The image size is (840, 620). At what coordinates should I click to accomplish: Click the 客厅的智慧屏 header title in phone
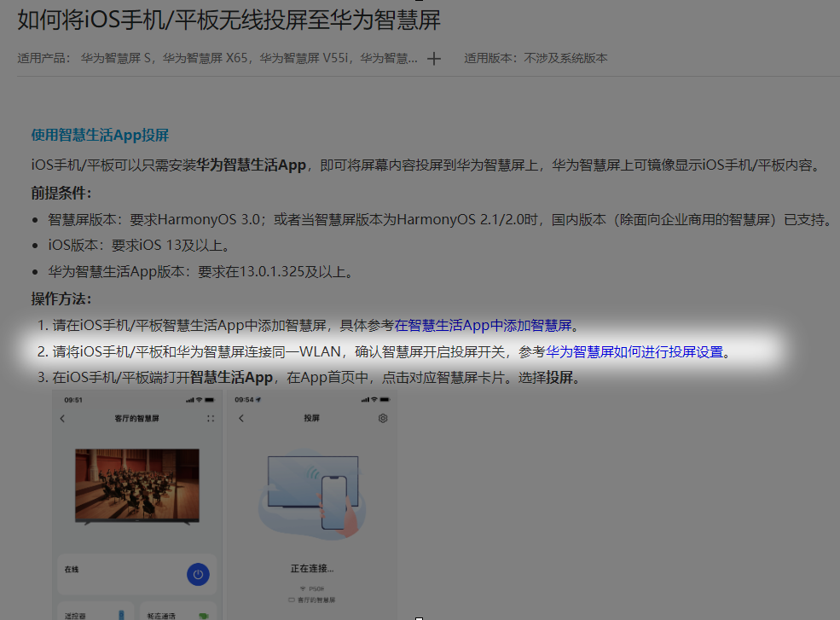[x=136, y=419]
